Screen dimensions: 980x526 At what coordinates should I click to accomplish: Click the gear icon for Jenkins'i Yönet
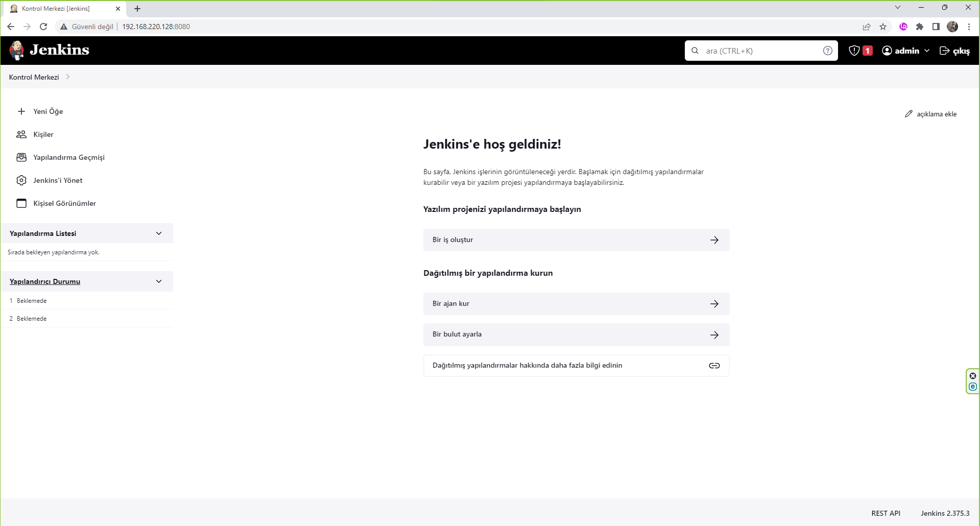[21, 180]
